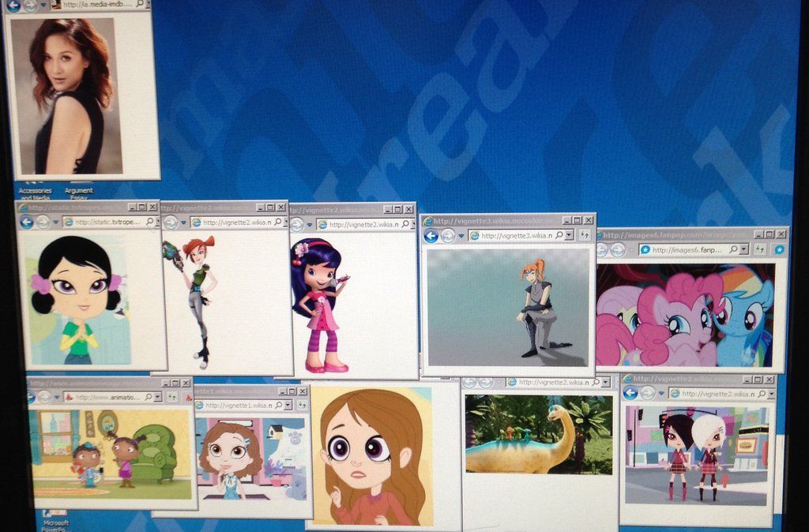
Task: Select the Microsoft PowerPoint desktop shortcut
Action: coord(55,521)
